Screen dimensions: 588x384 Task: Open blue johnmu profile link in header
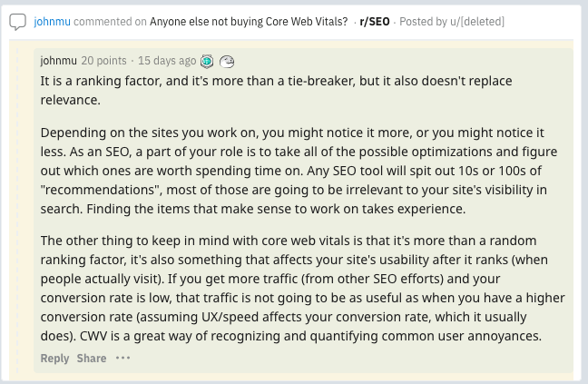pyautogui.click(x=52, y=22)
